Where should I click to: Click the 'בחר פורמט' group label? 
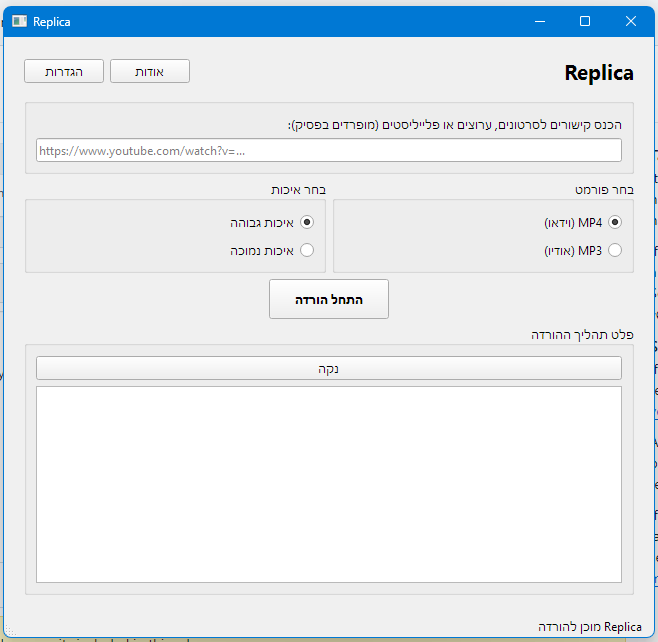(604, 190)
